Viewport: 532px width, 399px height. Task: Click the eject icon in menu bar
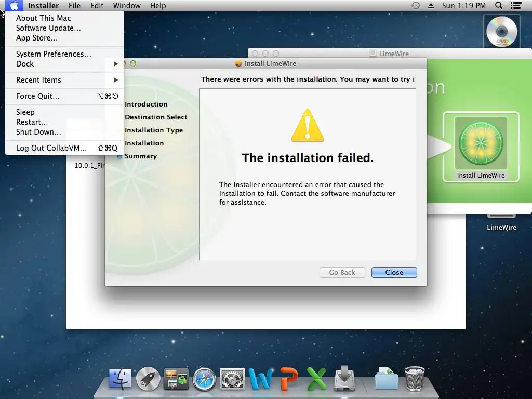[431, 5]
